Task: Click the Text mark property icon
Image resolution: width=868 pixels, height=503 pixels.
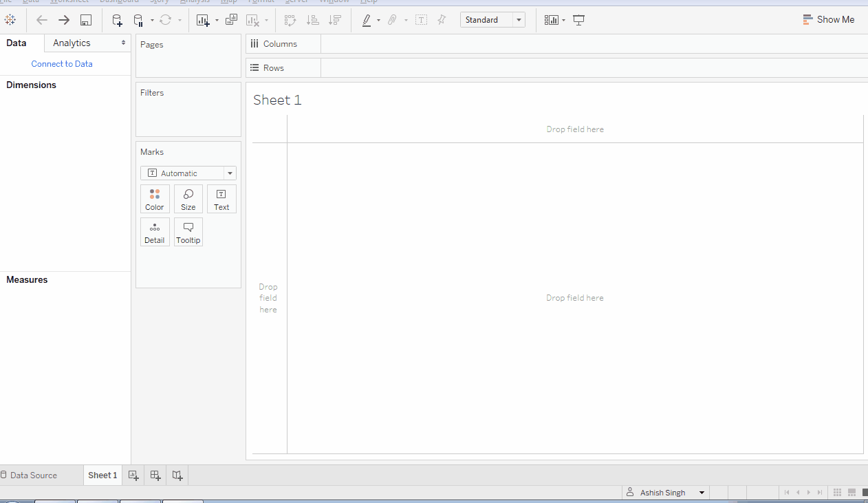Action: (221, 199)
